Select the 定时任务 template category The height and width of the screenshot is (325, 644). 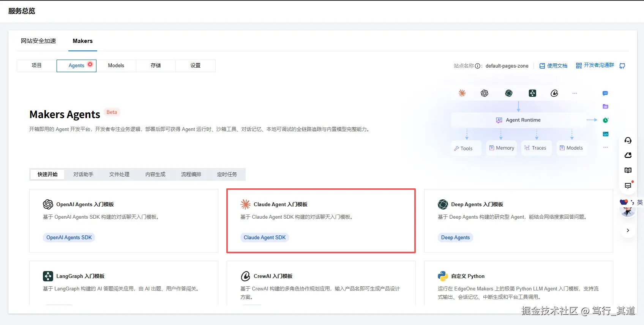[x=227, y=174]
